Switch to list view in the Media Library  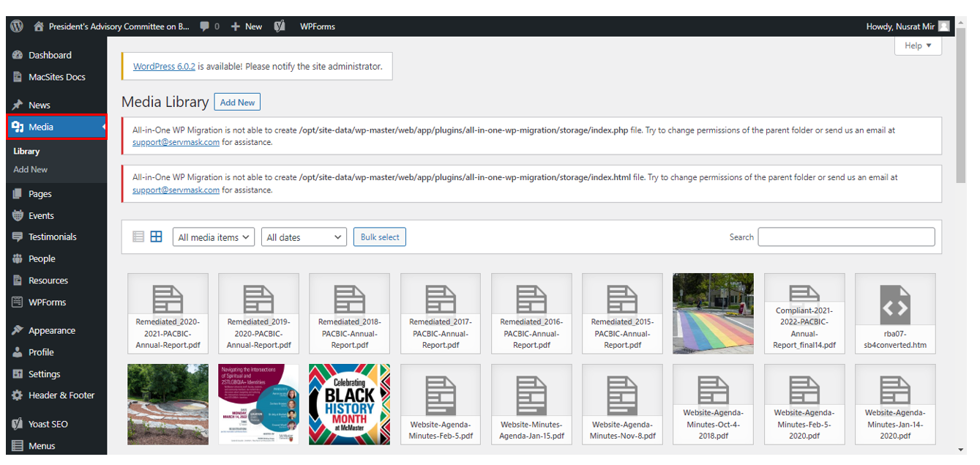(138, 236)
